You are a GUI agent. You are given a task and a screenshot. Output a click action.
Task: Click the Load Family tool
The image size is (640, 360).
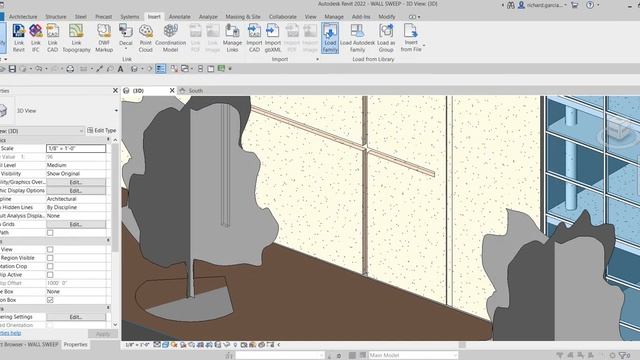(x=330, y=38)
